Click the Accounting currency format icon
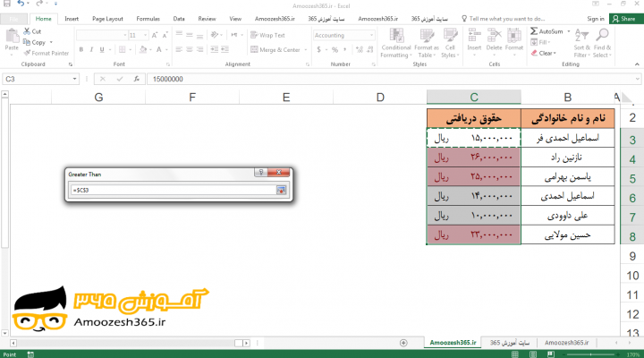 (x=318, y=50)
